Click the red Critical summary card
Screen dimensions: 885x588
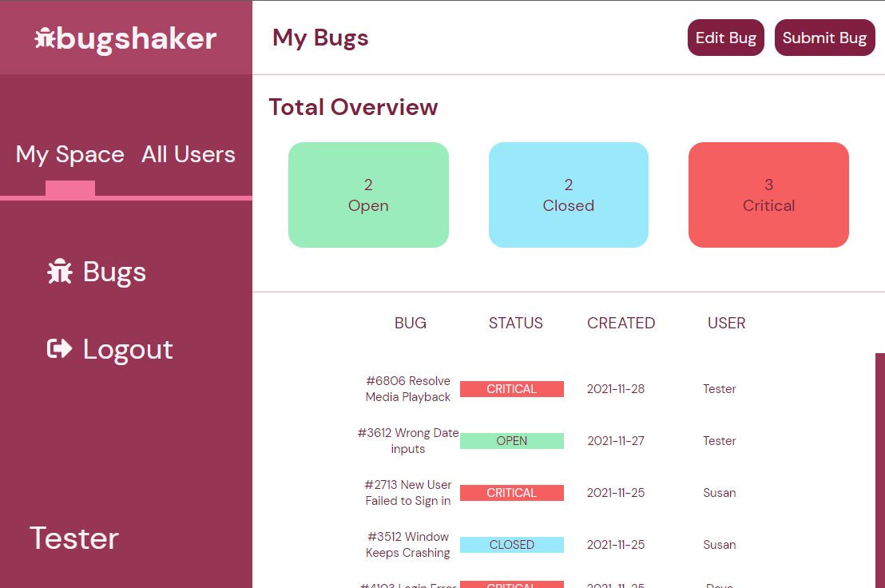pos(768,194)
